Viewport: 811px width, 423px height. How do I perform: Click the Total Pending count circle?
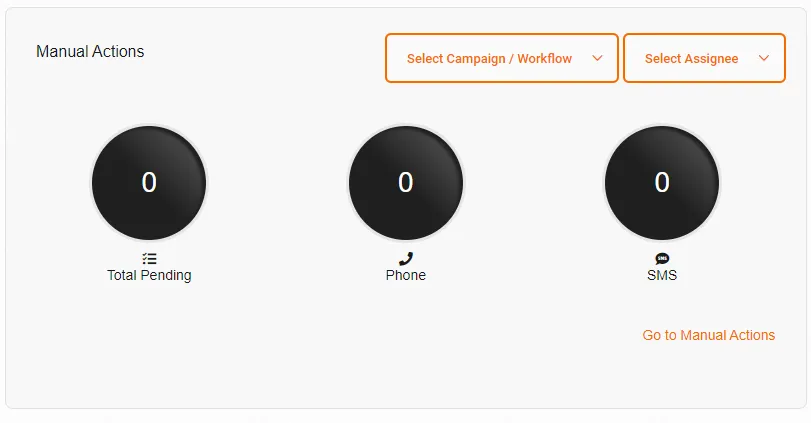pyautogui.click(x=149, y=183)
